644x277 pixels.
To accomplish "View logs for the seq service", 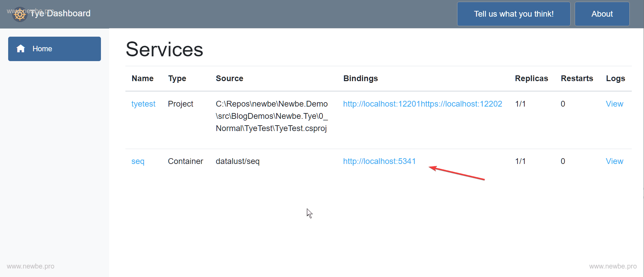I will 614,161.
